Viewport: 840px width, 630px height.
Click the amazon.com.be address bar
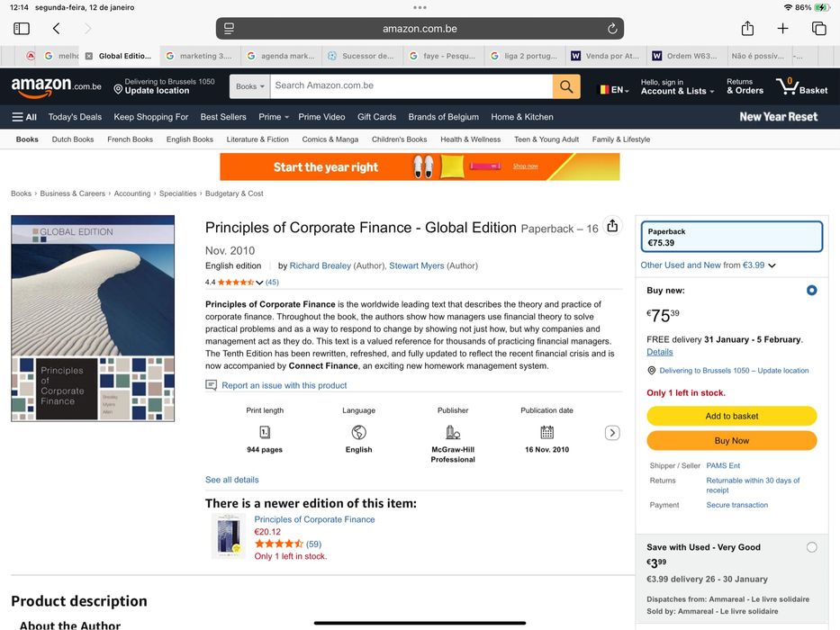coord(420,29)
